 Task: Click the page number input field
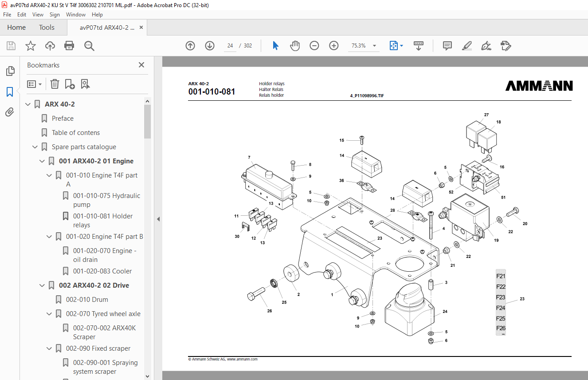tap(230, 46)
